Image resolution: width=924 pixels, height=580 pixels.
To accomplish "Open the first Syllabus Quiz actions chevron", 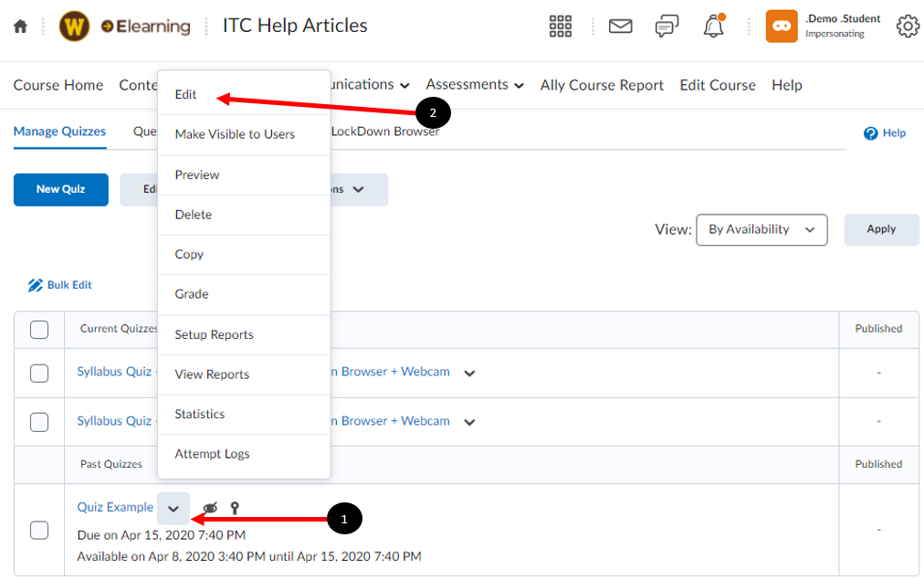I will pyautogui.click(x=469, y=373).
